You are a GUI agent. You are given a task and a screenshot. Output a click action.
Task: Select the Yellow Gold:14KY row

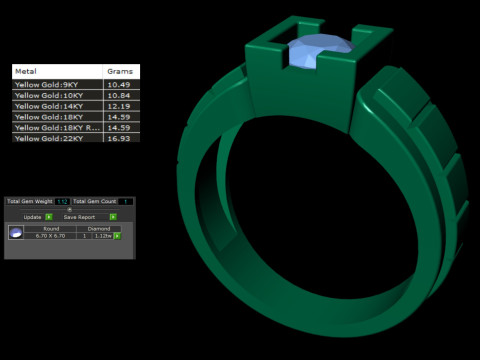point(76,106)
